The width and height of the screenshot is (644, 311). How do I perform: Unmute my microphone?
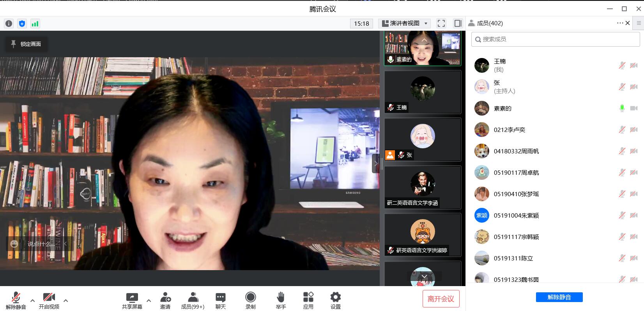16,301
